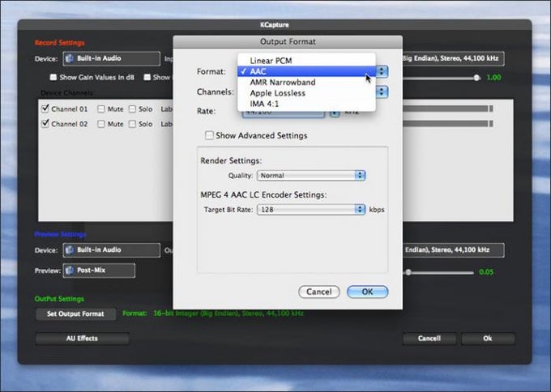Choose AAC in the format menu

(306, 71)
